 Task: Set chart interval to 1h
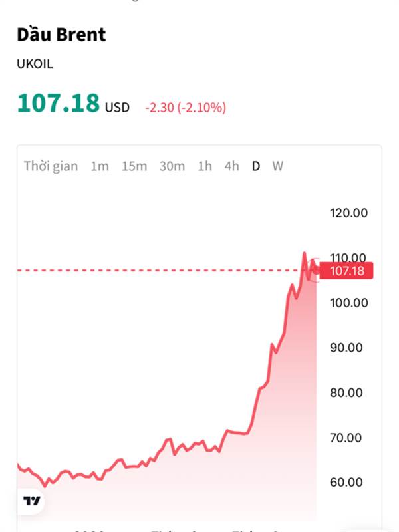tap(205, 166)
